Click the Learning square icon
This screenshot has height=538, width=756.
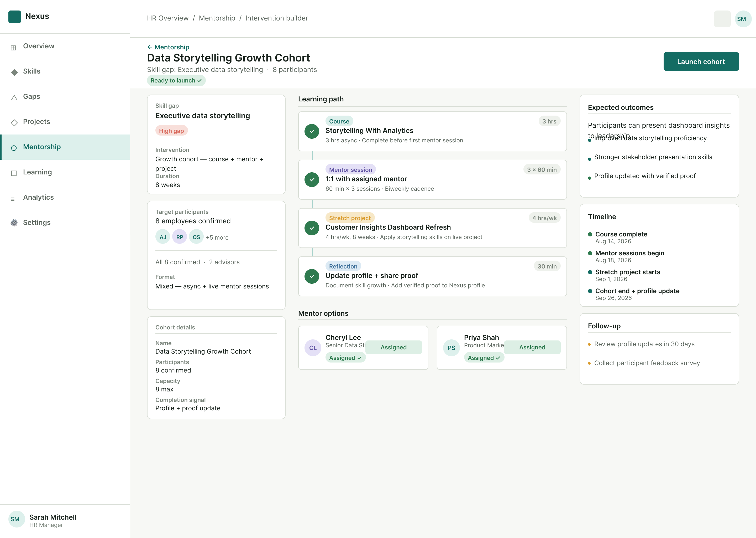14,173
